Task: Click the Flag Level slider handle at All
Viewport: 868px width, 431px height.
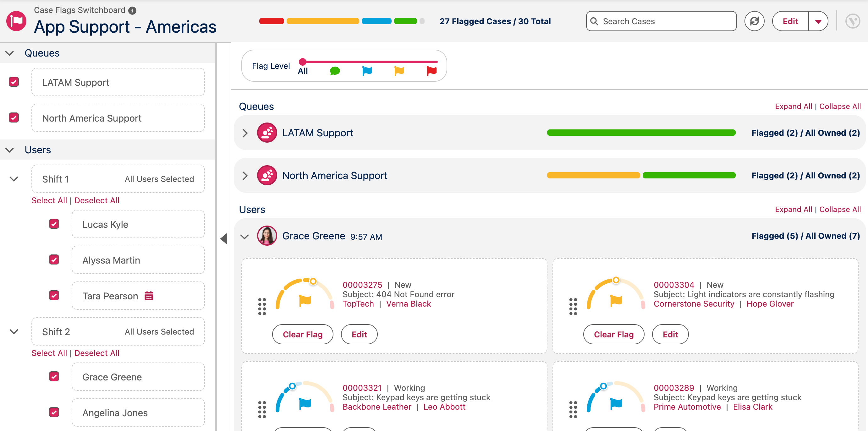Action: [303, 62]
